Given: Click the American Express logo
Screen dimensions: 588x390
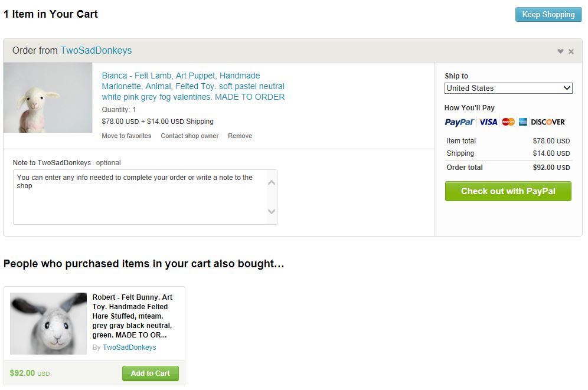Looking at the screenshot, I should coord(523,122).
